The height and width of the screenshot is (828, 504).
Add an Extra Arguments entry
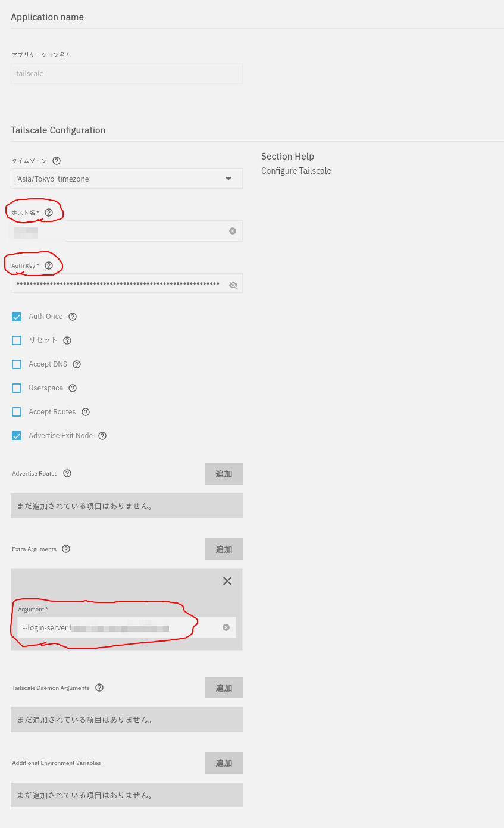[x=224, y=549]
